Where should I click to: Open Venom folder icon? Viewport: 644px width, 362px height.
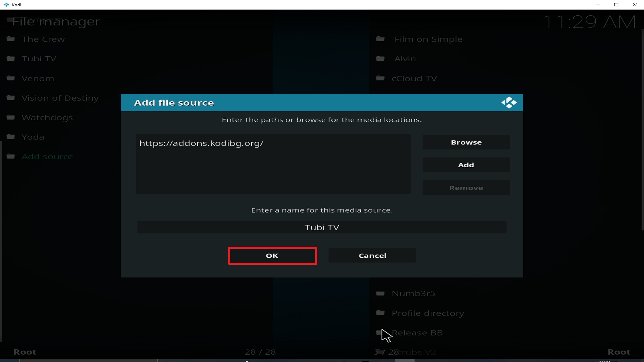click(x=11, y=78)
